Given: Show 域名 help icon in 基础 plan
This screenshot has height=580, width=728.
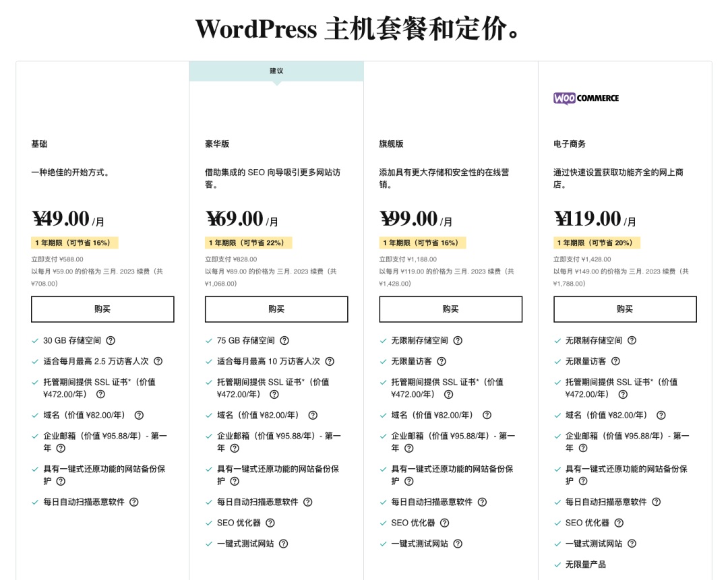Looking at the screenshot, I should click(x=139, y=415).
